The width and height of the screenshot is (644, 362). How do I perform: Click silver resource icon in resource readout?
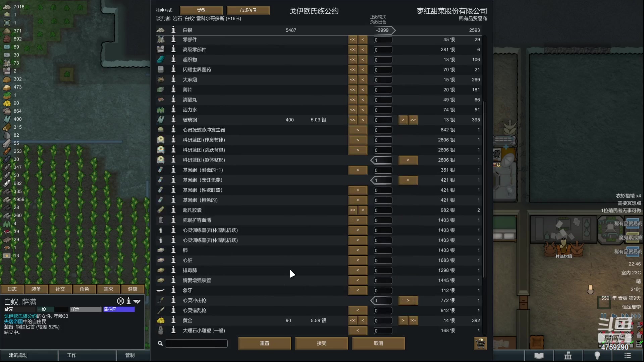point(7,7)
